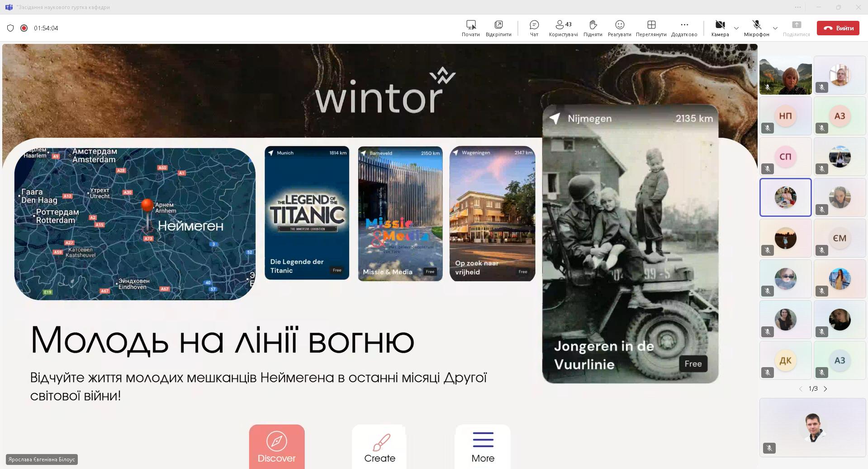Click the Wageningen location label

tap(476, 153)
